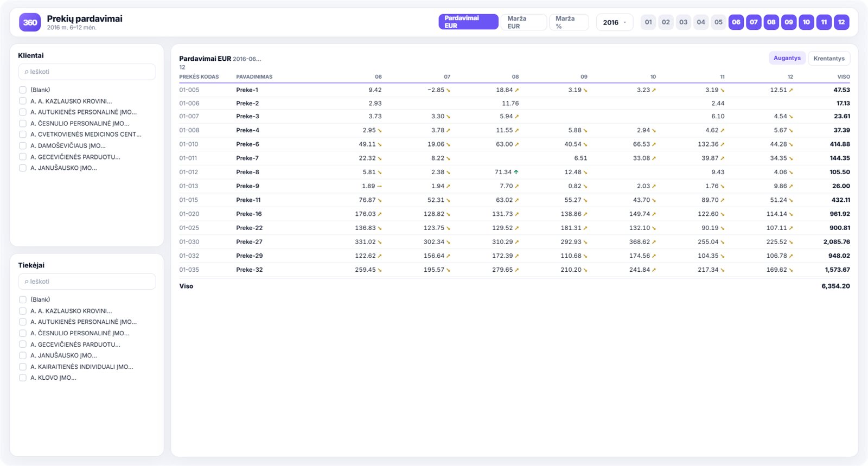Click down-trend arrow beside -2.85
868x466 pixels.
pyautogui.click(x=448, y=91)
